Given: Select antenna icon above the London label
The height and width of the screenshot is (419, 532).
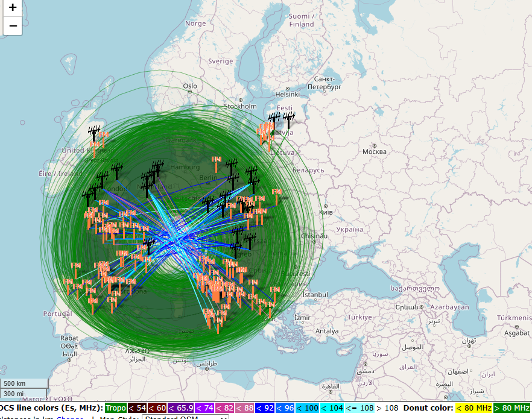Looking at the screenshot, I should pyautogui.click(x=117, y=172).
